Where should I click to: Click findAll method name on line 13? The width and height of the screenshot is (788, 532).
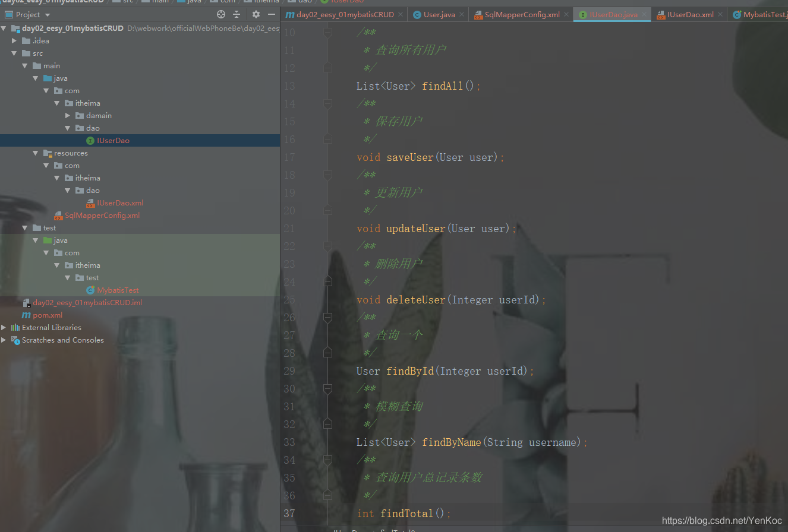(442, 86)
